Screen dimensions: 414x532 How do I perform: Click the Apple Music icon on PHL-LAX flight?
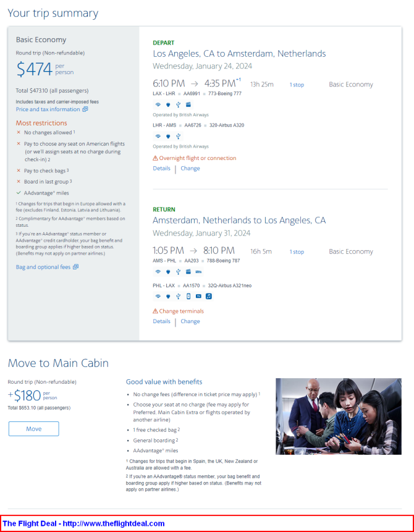point(209,296)
